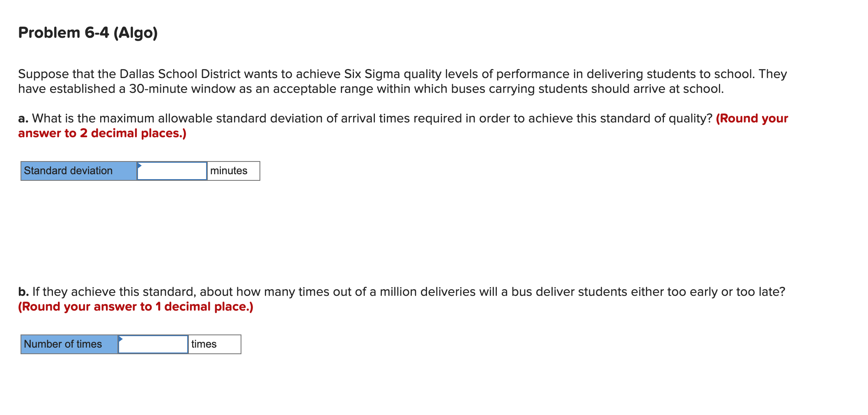This screenshot has height=415, width=868.
Task: Click inside the Standard deviation table row
Action: 123,171
